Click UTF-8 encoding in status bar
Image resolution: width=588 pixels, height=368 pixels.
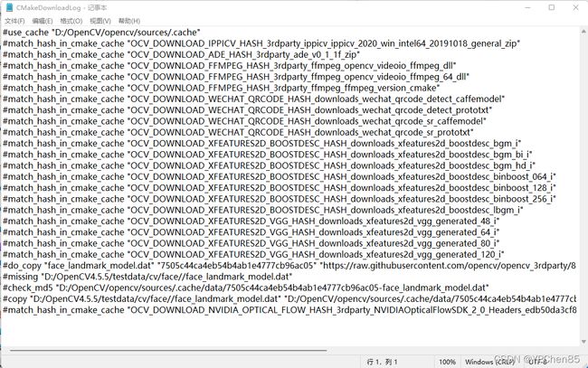click(537, 362)
